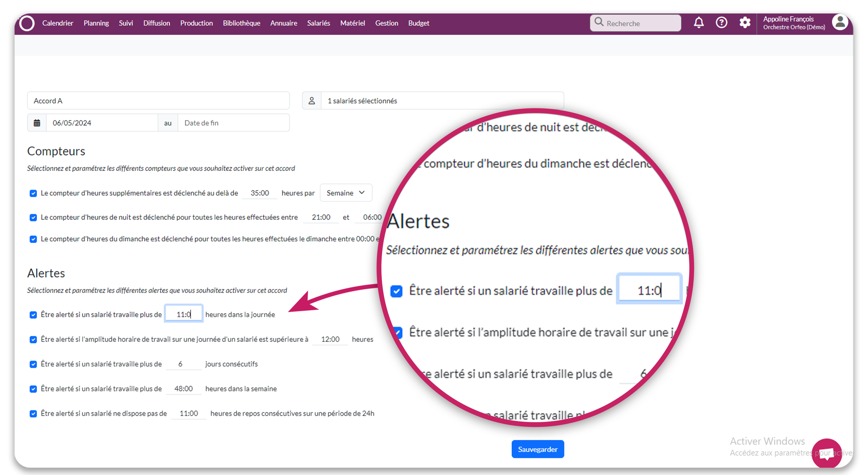Image resolution: width=868 pixels, height=475 pixels.
Task: Open the Budget menu
Action: (419, 23)
